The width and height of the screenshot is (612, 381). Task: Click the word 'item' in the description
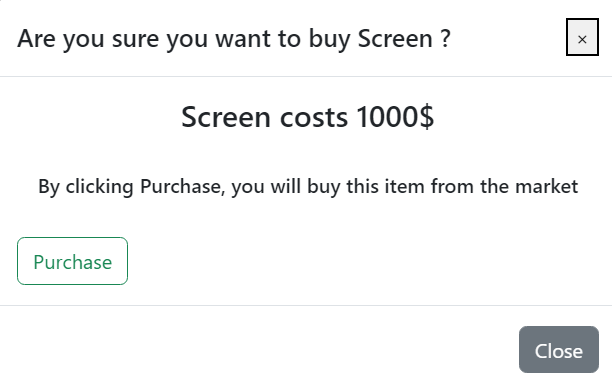tap(404, 186)
